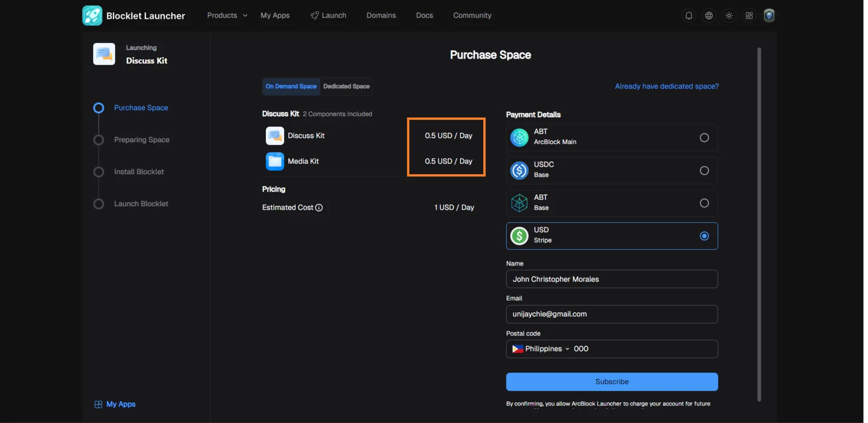This screenshot has height=423, width=868.
Task: Click the Discuss Kit icon in sidebar header
Action: click(104, 54)
